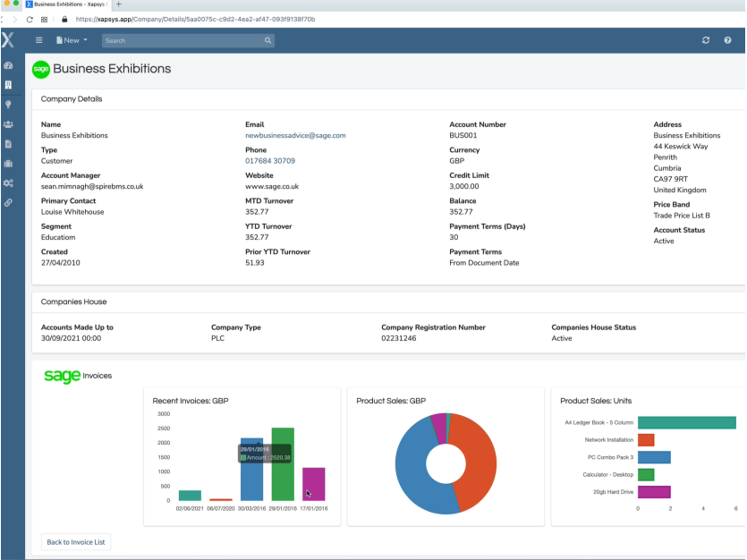This screenshot has width=747, height=560.
Task: Open the companies building sidebar icon
Action: pos(8,85)
